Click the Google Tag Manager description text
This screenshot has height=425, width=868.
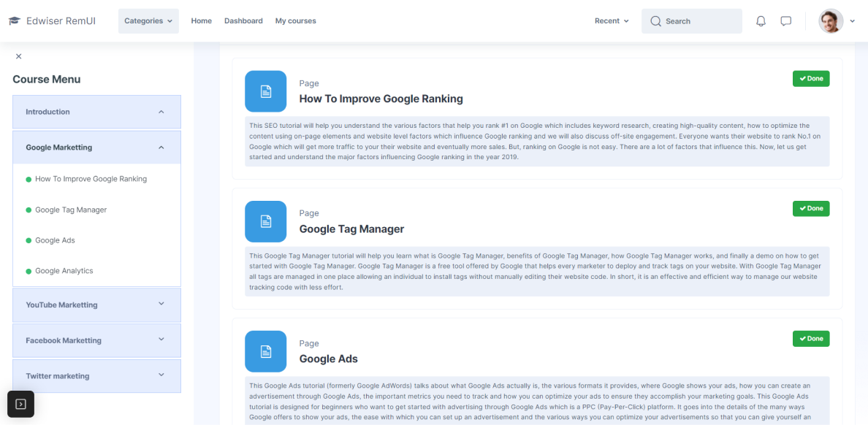click(x=537, y=272)
